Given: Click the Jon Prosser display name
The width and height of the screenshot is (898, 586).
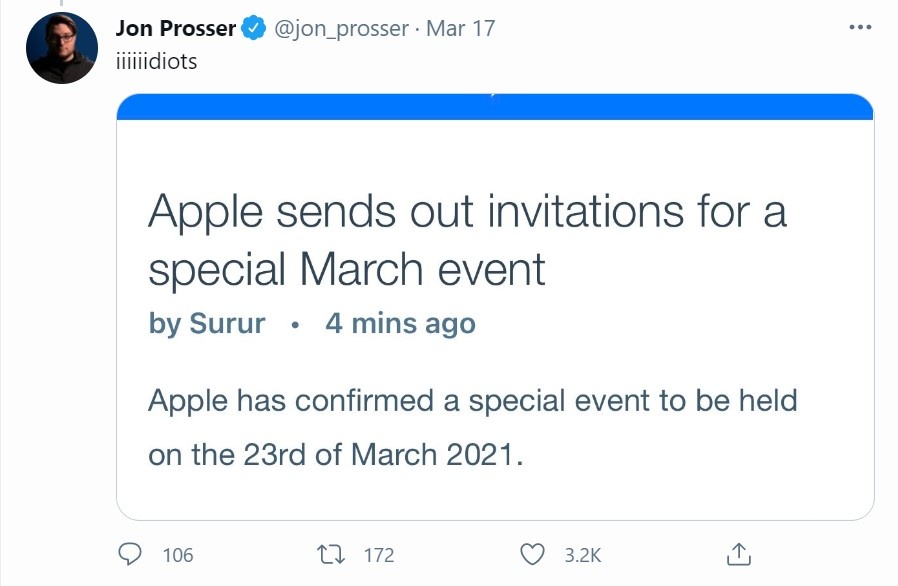Looking at the screenshot, I should click(175, 29).
